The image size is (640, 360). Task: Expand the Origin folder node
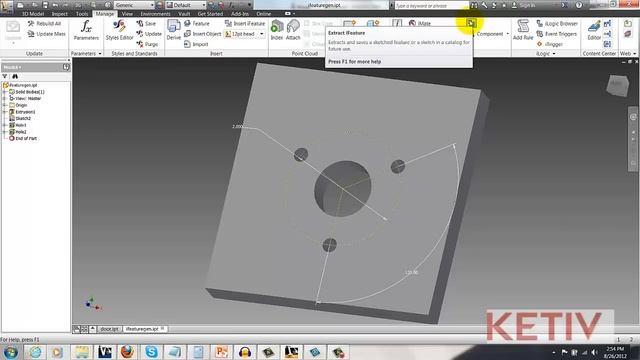pos(5,105)
